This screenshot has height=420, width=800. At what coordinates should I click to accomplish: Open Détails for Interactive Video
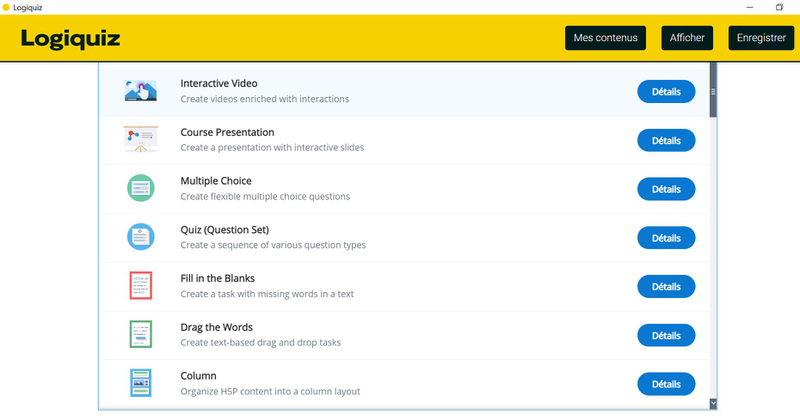tap(666, 92)
